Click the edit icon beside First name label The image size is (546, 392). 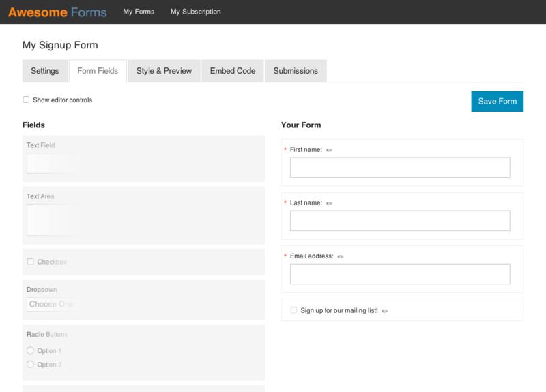(x=329, y=150)
